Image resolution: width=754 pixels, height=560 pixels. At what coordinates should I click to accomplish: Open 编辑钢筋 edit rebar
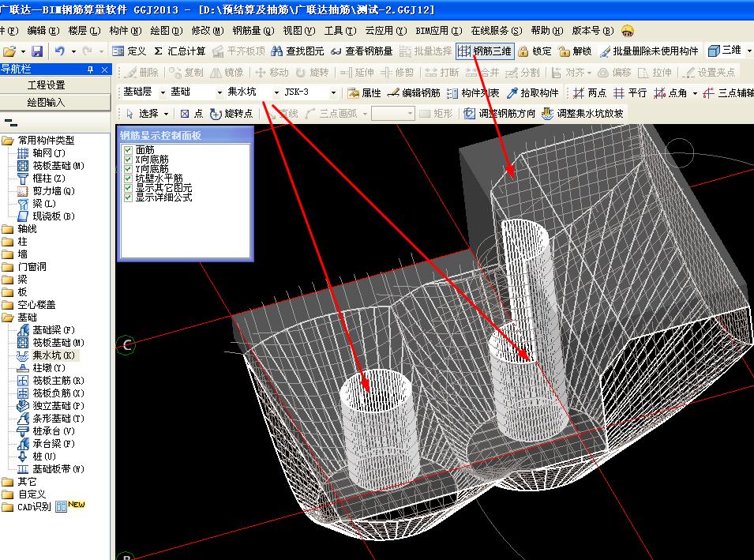click(x=414, y=93)
